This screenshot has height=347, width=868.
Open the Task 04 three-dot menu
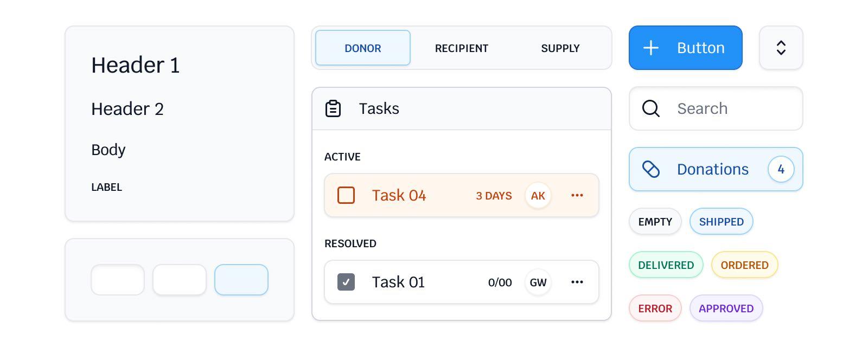point(577,195)
